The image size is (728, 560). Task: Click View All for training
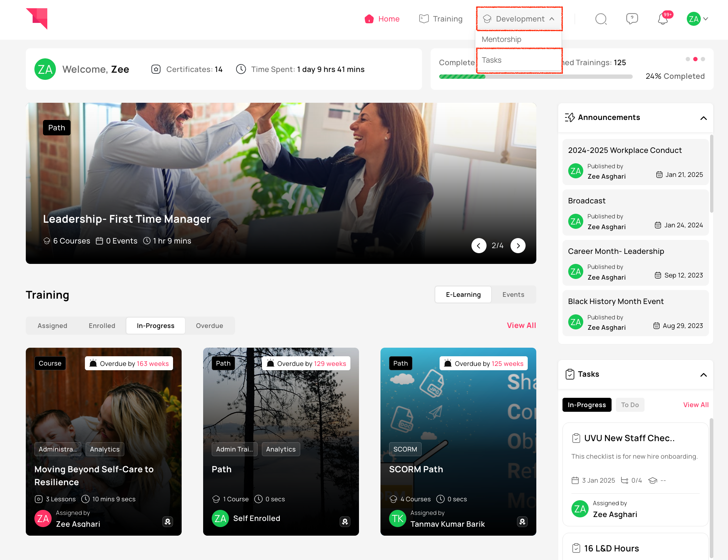point(521,325)
